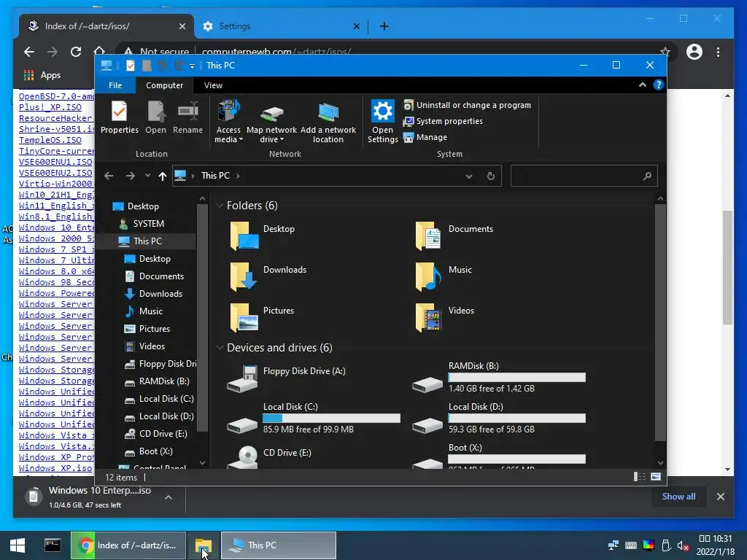Click Up one level arrow
Image resolution: width=747 pixels, height=560 pixels.
(x=163, y=176)
